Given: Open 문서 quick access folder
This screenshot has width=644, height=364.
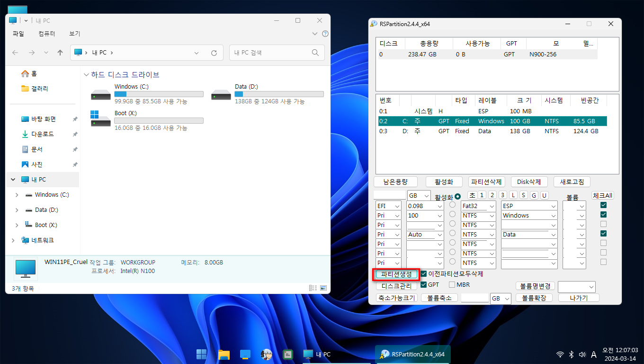Looking at the screenshot, I should pyautogui.click(x=32, y=149).
